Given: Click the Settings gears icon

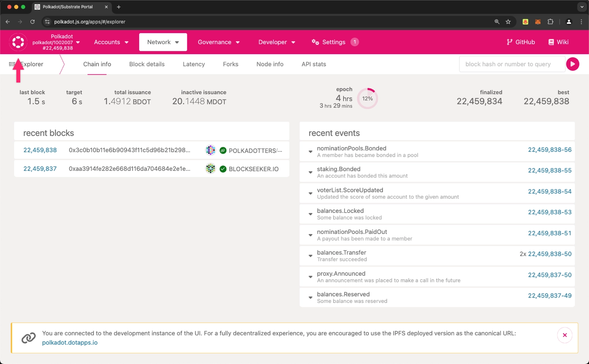Looking at the screenshot, I should [315, 42].
